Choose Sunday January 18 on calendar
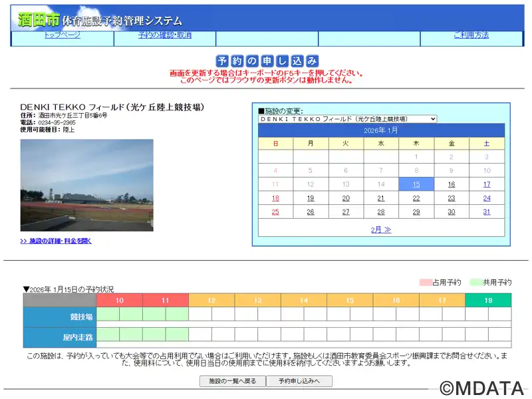The height and width of the screenshot is (399, 532). 275,198
